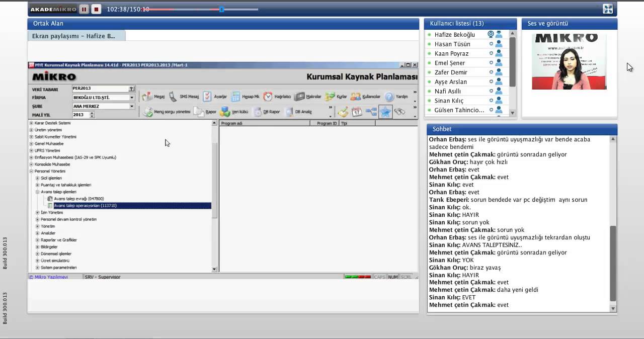This screenshot has width=644, height=339.
Task: Click the presenter webcam video thumbnail
Action: (569, 61)
